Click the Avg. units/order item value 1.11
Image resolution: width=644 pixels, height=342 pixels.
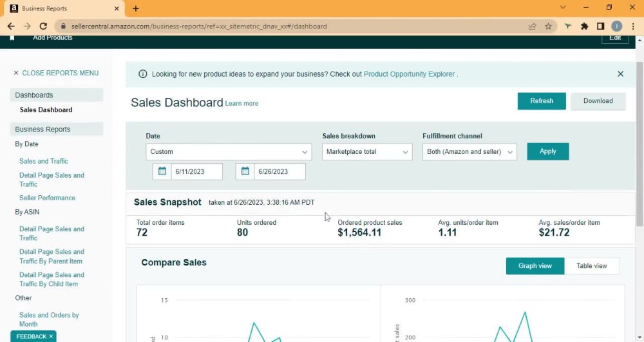coord(448,233)
